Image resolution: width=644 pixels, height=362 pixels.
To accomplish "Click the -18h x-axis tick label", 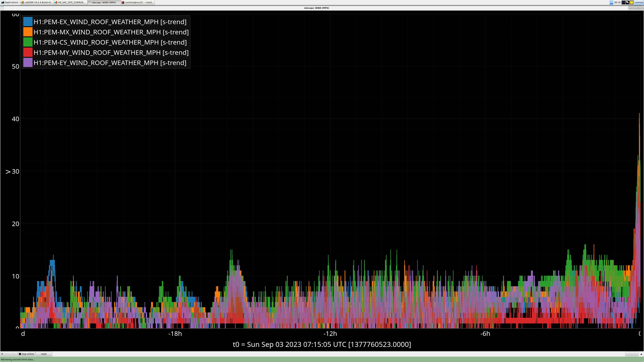I will pos(175,334).
